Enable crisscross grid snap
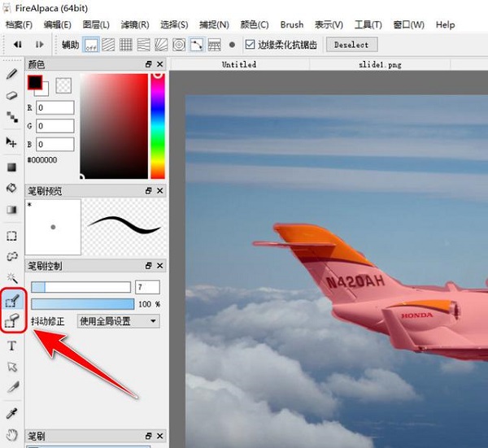Viewport: 488px width, 448px height. coord(126,45)
